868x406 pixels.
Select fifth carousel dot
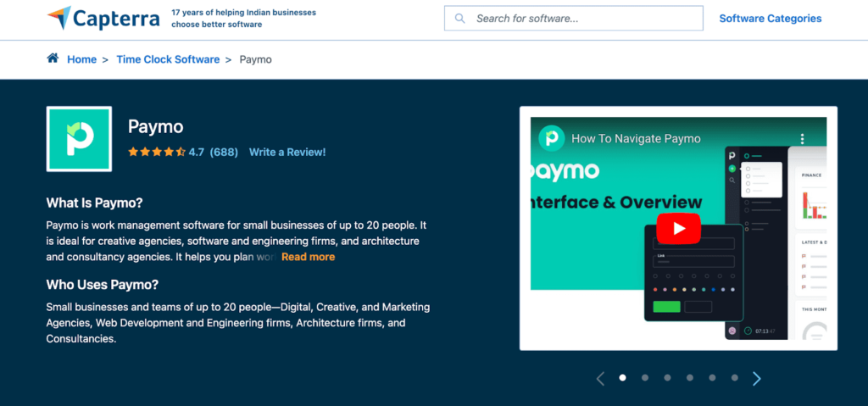tap(712, 378)
